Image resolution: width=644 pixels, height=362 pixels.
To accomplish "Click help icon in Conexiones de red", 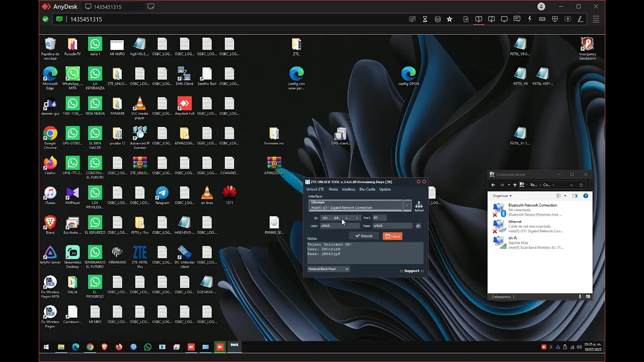I will (586, 196).
